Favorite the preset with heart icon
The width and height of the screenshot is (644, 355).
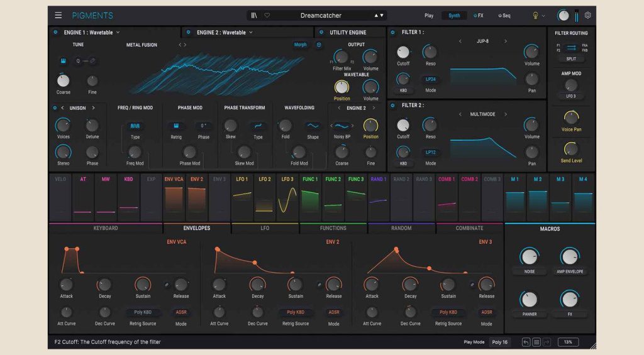click(x=267, y=15)
